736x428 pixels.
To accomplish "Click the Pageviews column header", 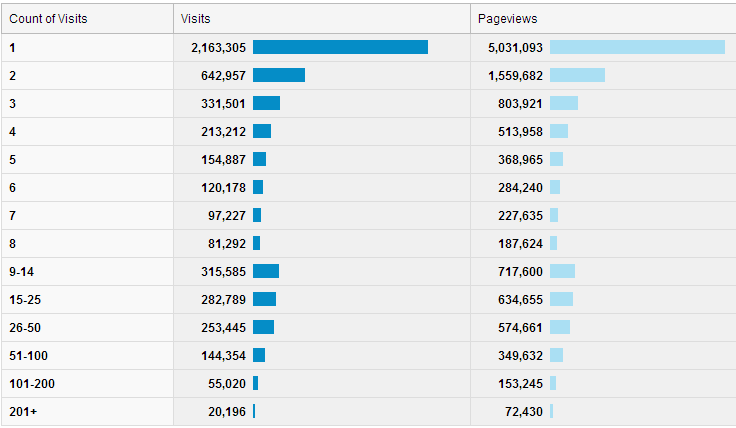I will [506, 18].
